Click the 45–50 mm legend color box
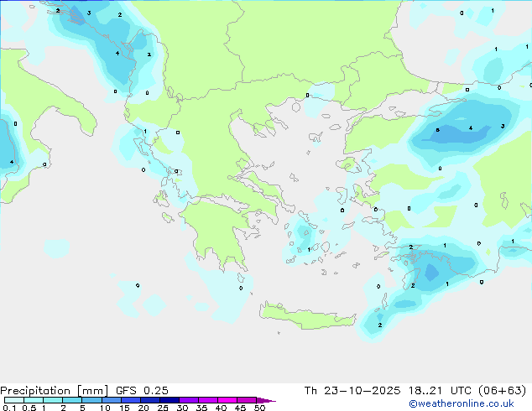This screenshot has width=532, height=411. point(247,400)
